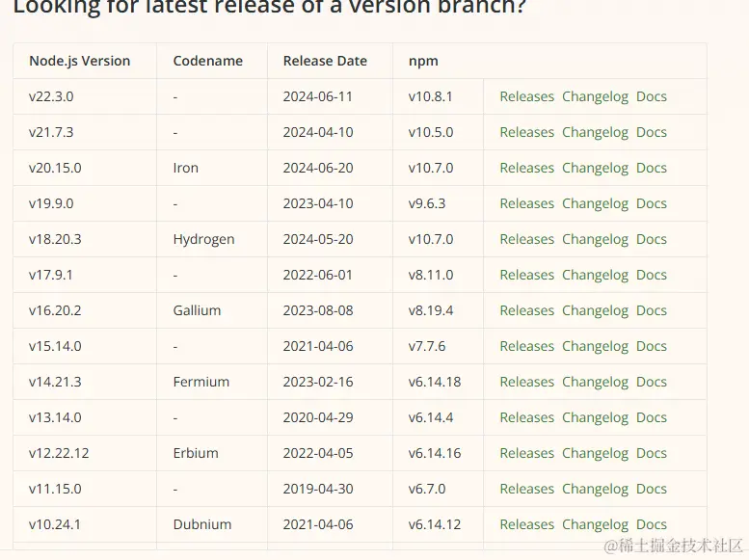Open Docs link for v18.20.3 Hydrogen
749x560 pixels.
pos(652,239)
